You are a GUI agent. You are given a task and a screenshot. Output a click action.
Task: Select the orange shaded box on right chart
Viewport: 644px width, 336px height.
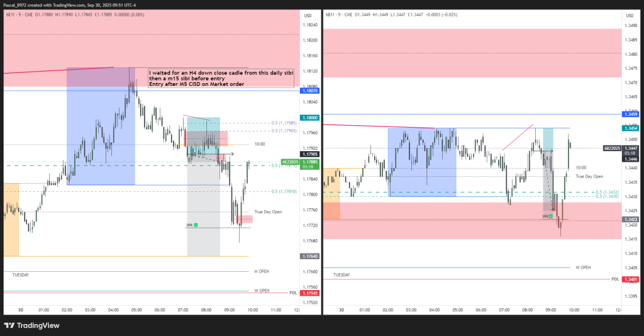pyautogui.click(x=331, y=194)
